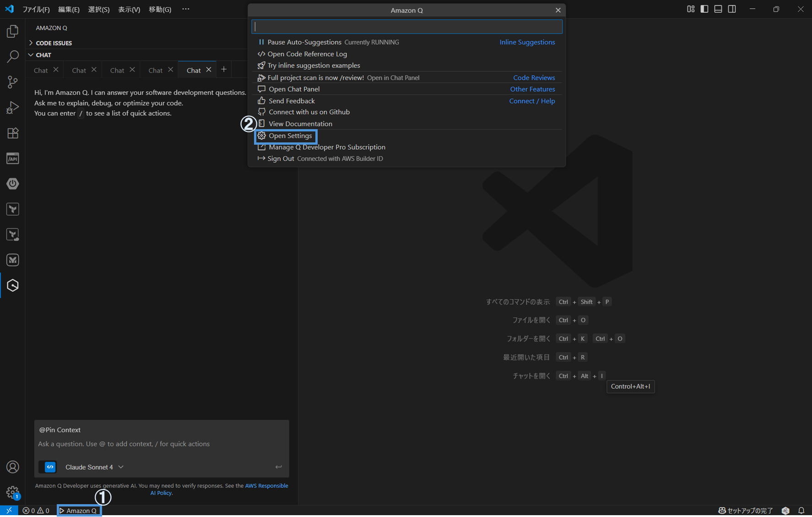Image resolution: width=812 pixels, height=517 pixels.
Task: Open the Explorer view in the activity bar
Action: pos(13,31)
